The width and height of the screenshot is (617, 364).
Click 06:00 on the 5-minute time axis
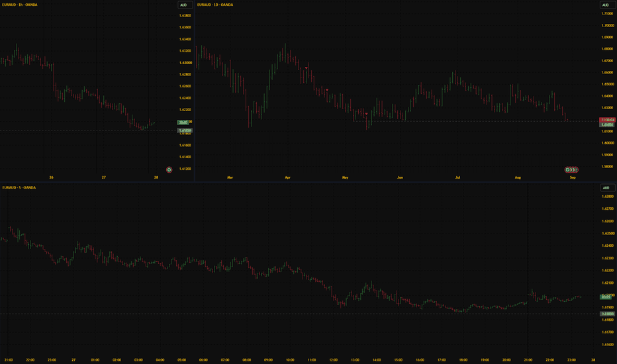203,360
